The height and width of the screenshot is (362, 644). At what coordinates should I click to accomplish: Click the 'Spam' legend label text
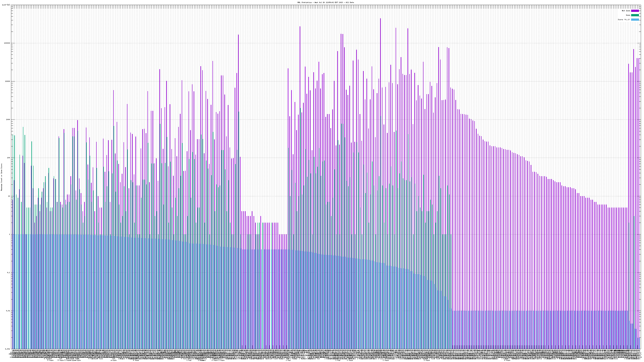(628, 15)
